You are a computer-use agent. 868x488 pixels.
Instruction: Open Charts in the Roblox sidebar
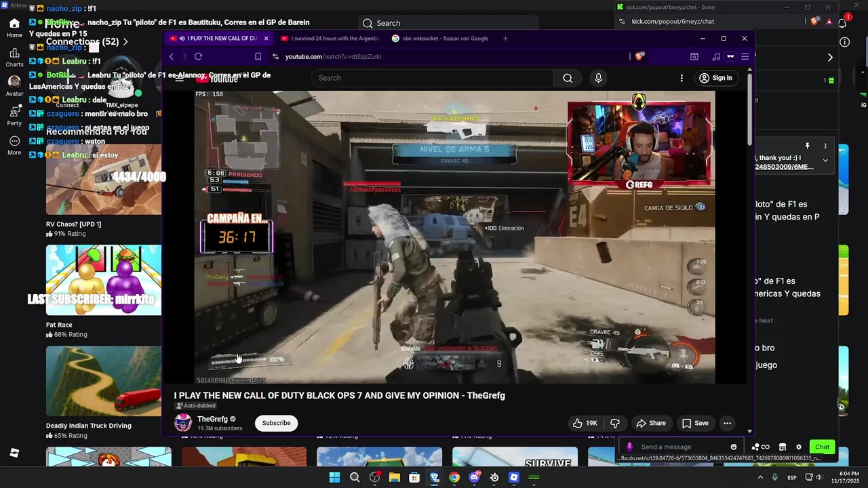coord(14,57)
